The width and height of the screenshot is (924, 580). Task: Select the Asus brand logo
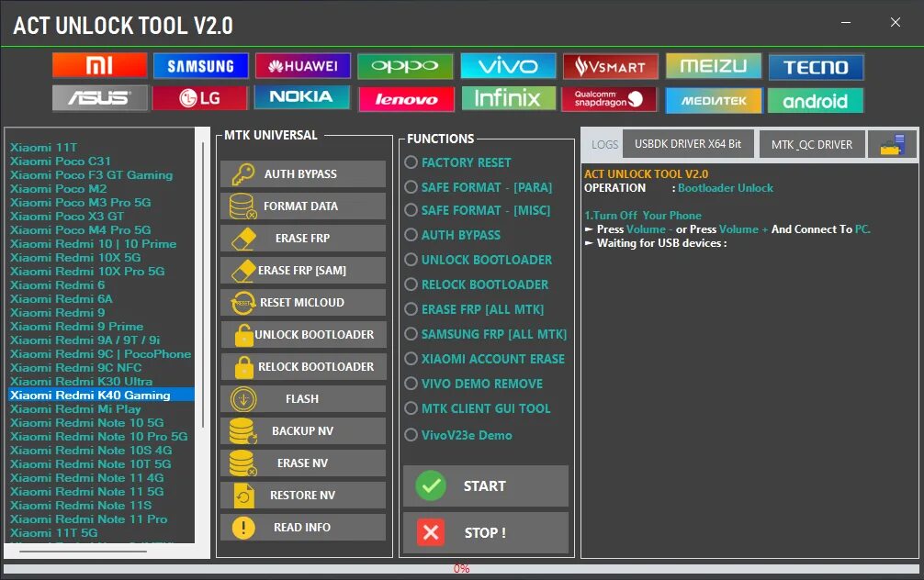pyautogui.click(x=99, y=98)
